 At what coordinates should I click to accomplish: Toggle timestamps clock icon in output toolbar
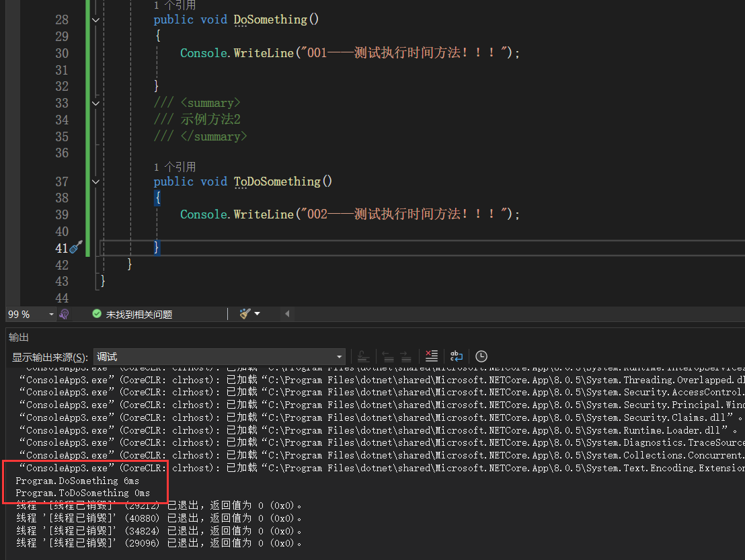coord(481,356)
